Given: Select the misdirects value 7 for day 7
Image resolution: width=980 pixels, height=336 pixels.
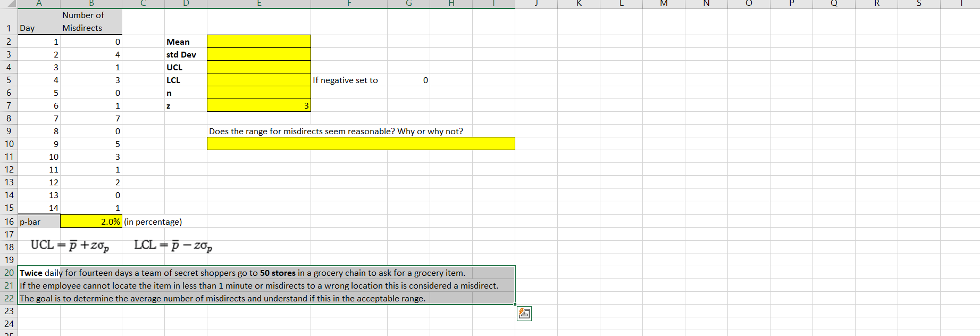Looking at the screenshot, I should coord(91,118).
